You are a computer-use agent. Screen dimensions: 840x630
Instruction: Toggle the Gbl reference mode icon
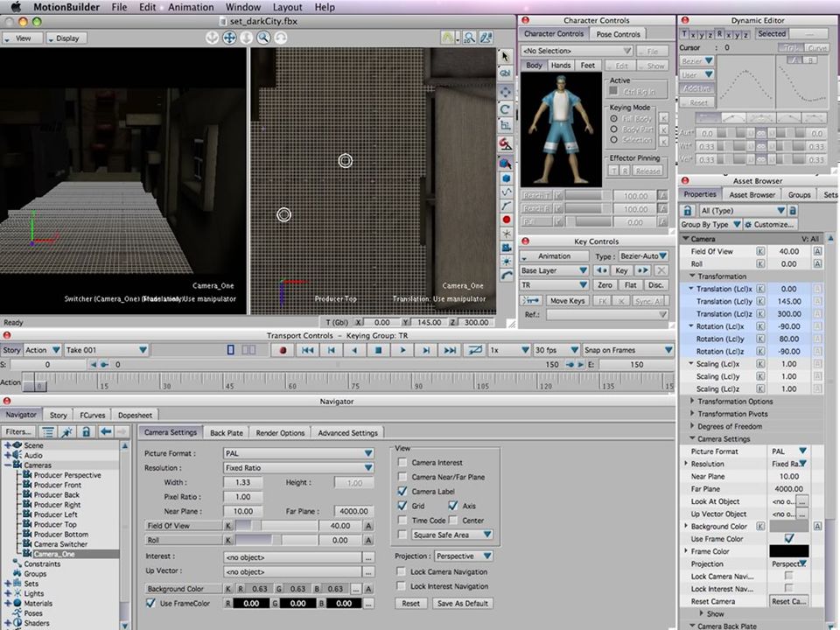pos(505,73)
